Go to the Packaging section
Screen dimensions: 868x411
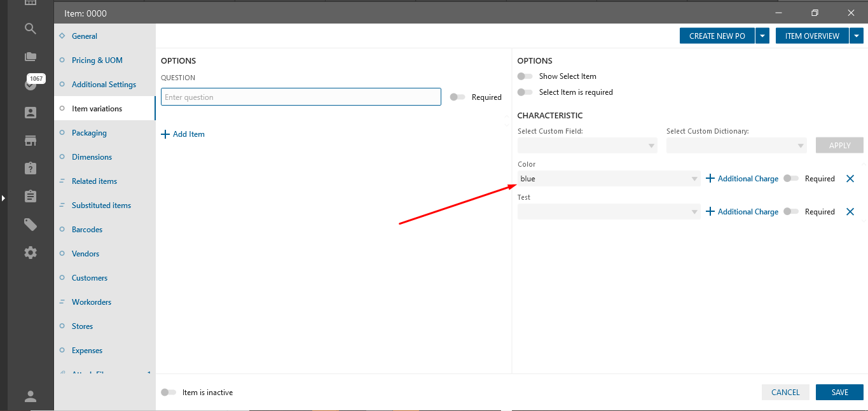[x=89, y=133]
